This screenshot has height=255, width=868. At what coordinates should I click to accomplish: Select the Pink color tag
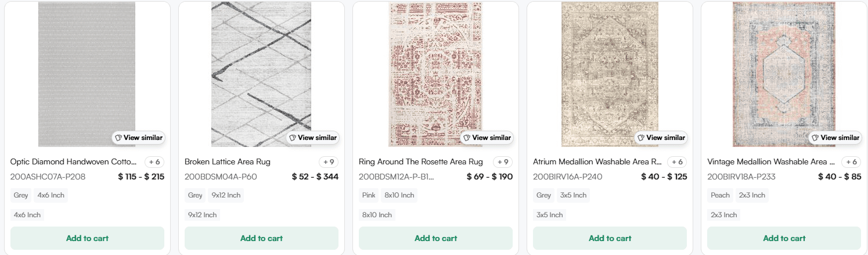point(369,195)
